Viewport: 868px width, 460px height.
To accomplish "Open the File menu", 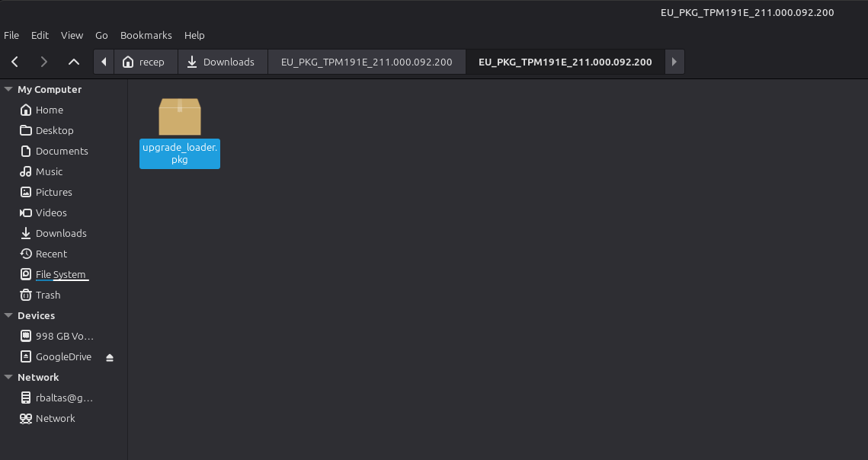I will click(x=11, y=36).
